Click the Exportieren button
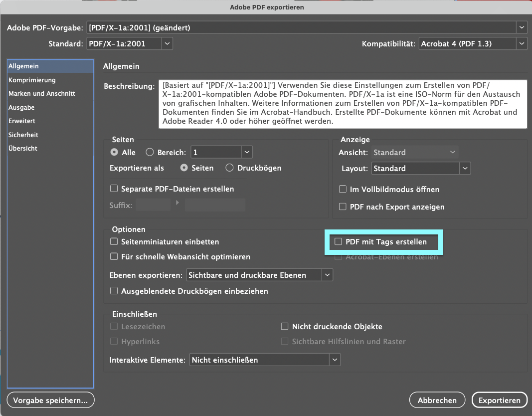The height and width of the screenshot is (416, 532). (500, 400)
